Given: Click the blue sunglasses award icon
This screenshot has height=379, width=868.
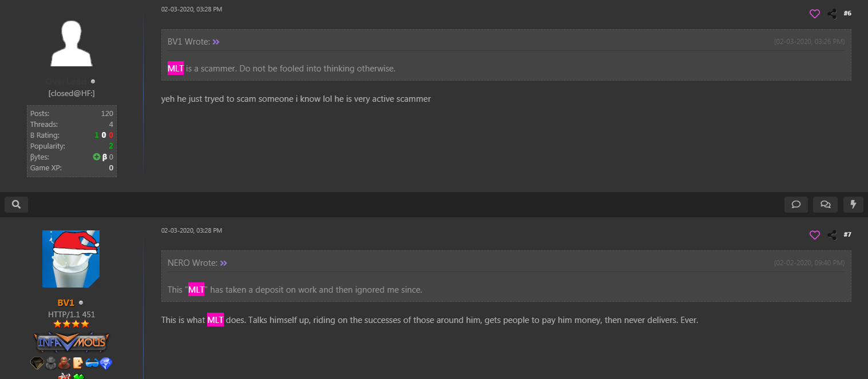Looking at the screenshot, I should (92, 363).
